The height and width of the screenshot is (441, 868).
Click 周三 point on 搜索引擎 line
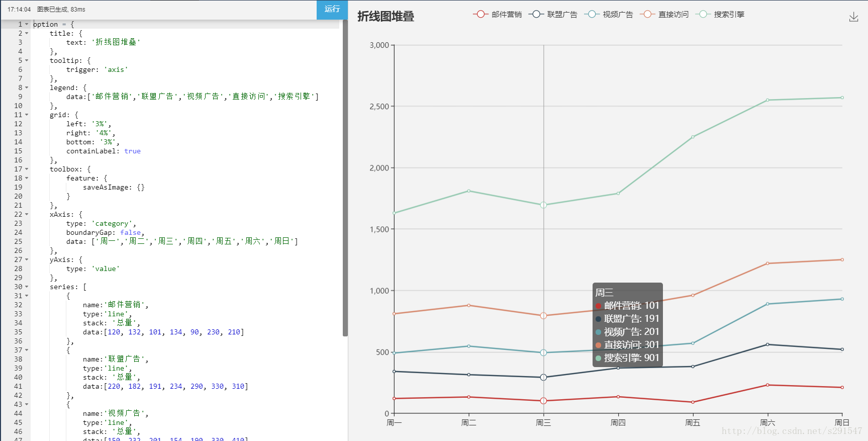[x=543, y=205]
